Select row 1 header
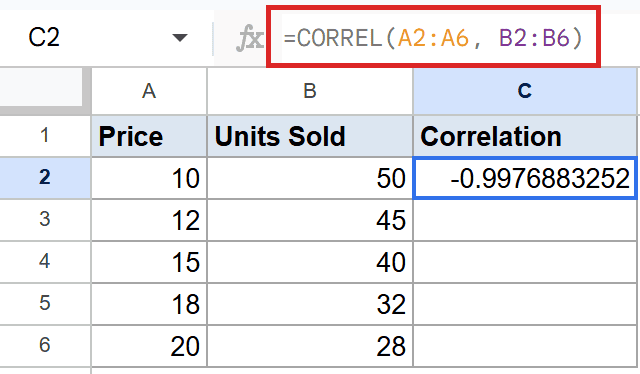 (45, 136)
